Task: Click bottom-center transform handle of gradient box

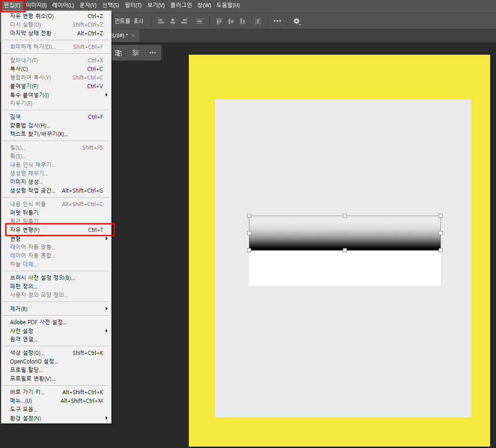Action: [345, 250]
